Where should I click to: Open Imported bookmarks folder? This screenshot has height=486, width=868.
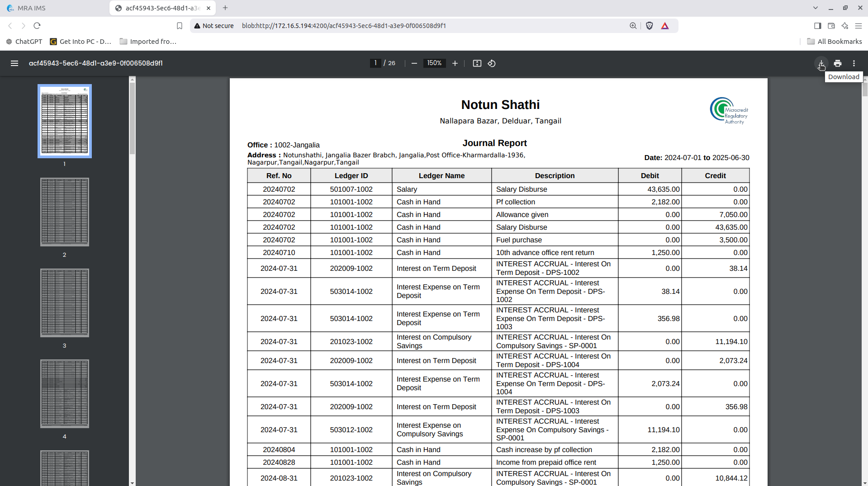coord(148,42)
